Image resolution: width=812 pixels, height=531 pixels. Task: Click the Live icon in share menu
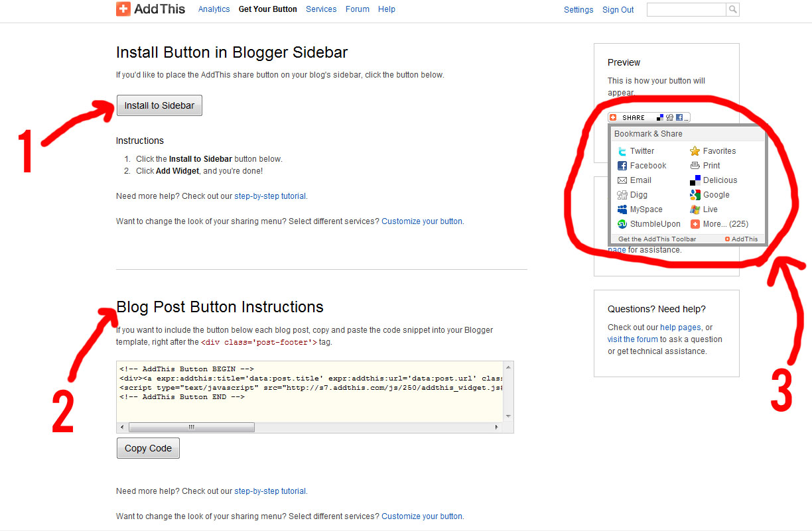[695, 209]
